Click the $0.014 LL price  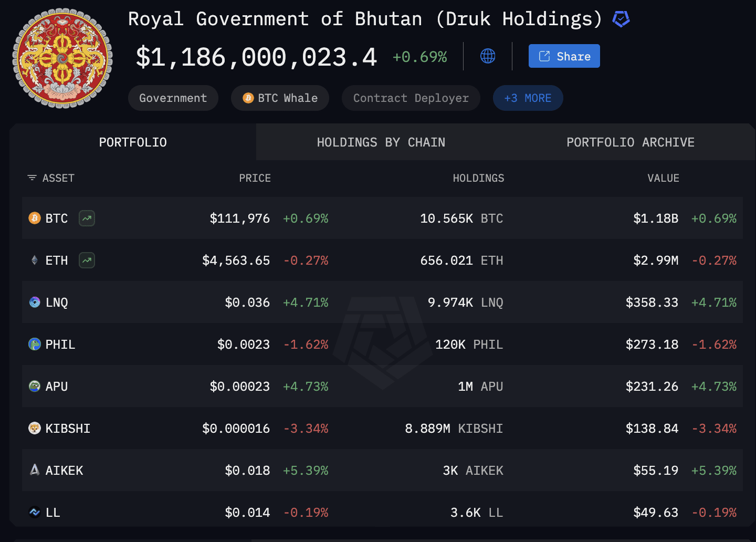[x=247, y=513]
